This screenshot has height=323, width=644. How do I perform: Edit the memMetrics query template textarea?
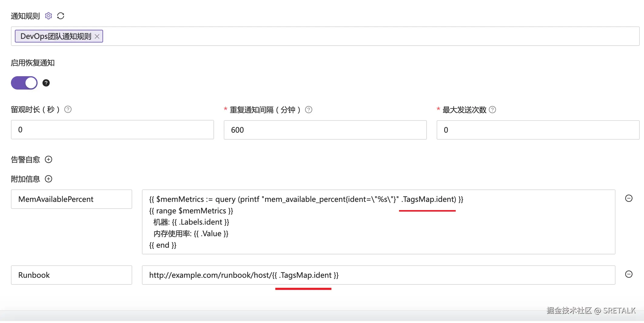pos(378,222)
